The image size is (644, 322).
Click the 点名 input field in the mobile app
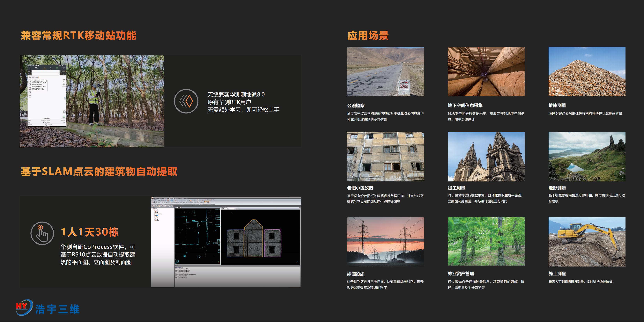tap(45, 71)
